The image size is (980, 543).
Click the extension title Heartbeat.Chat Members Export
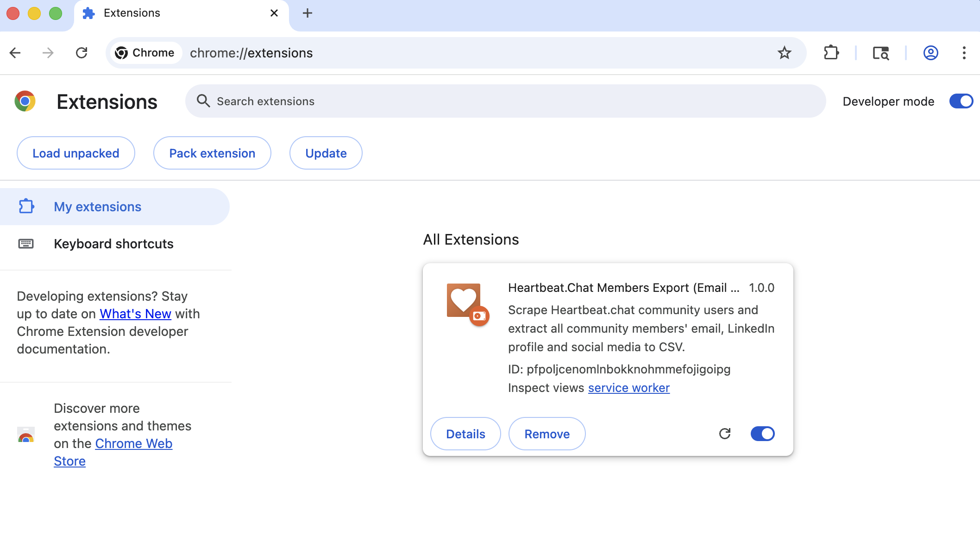(624, 288)
